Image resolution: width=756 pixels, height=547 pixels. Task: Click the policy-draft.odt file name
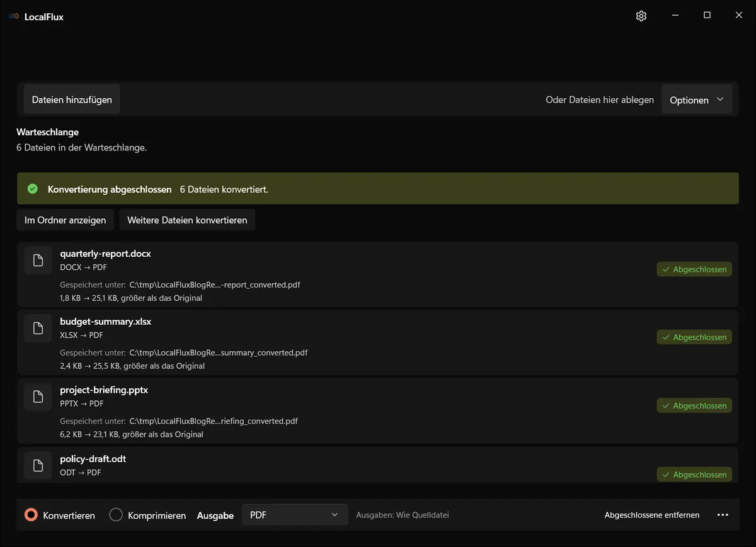[x=93, y=459]
